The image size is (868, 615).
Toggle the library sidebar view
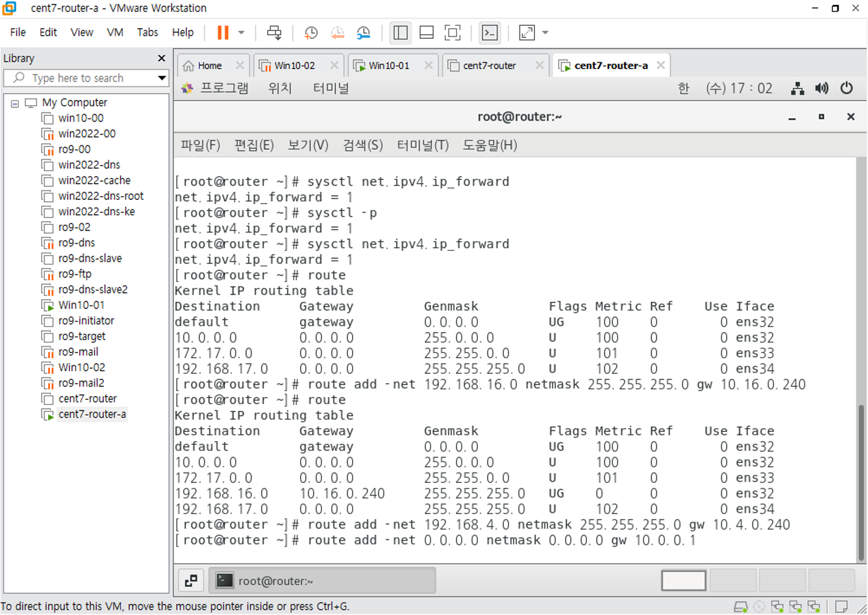click(x=400, y=33)
